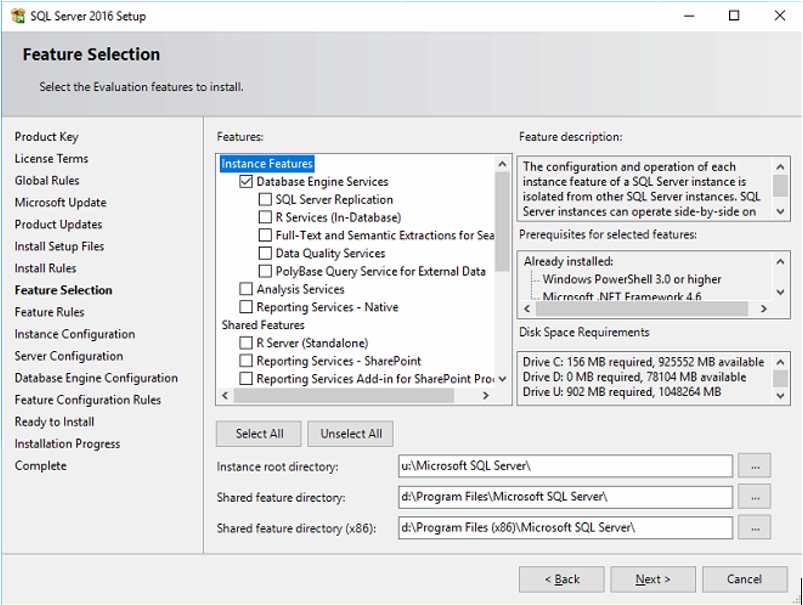The image size is (803, 605).
Task: Enable Reporting Services - Native checkbox
Action: coord(246,307)
